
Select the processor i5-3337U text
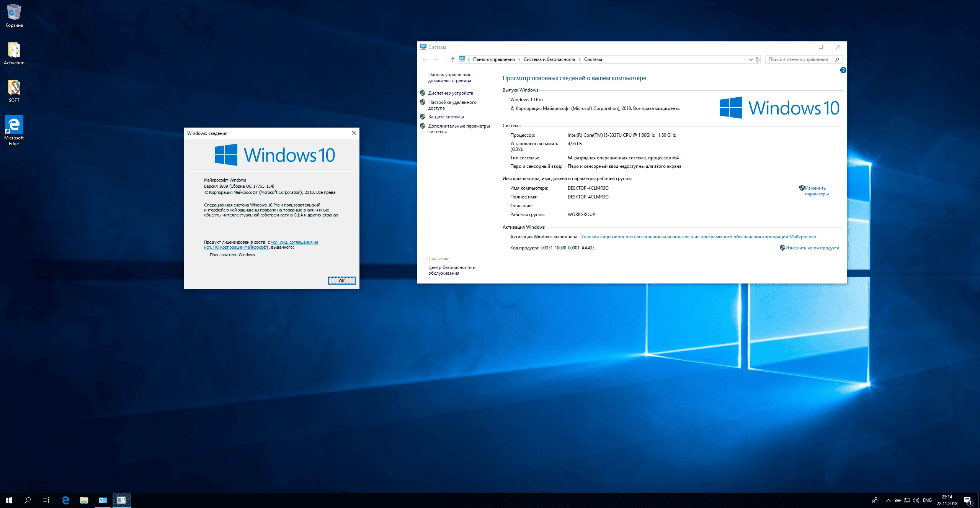click(621, 135)
